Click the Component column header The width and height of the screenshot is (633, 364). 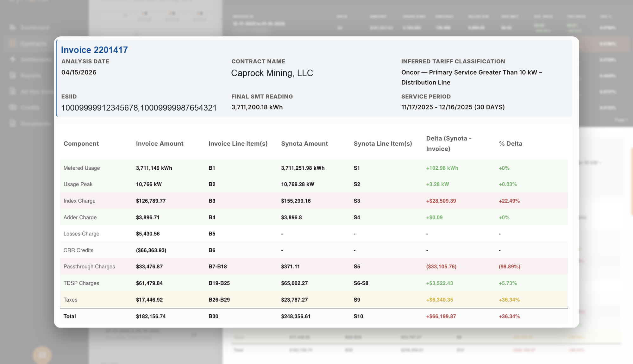tap(81, 144)
